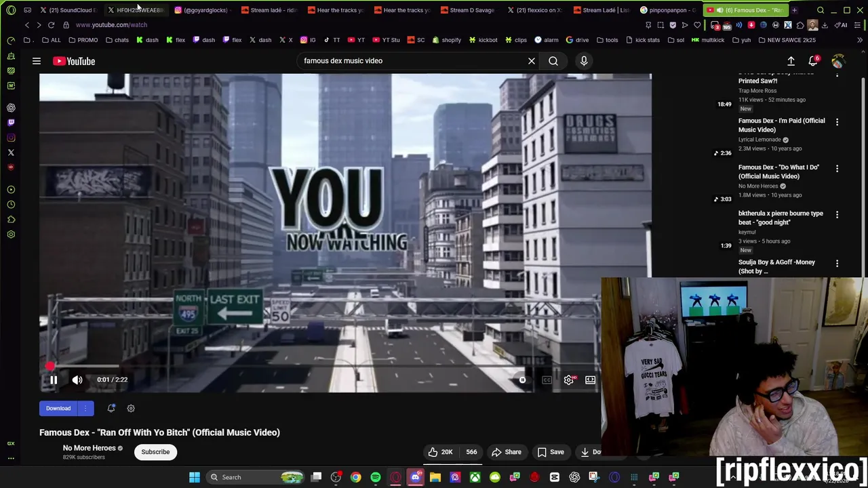
Task: Click the blue Download button
Action: tap(58, 408)
